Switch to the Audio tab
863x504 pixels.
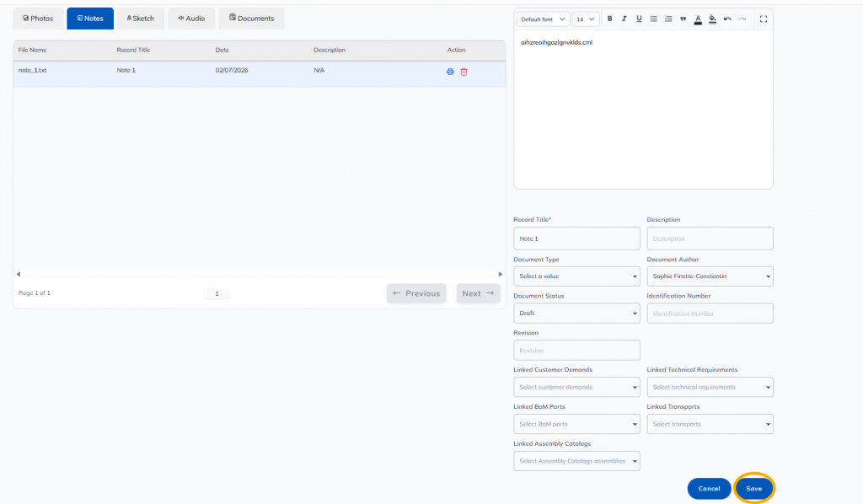coord(191,19)
